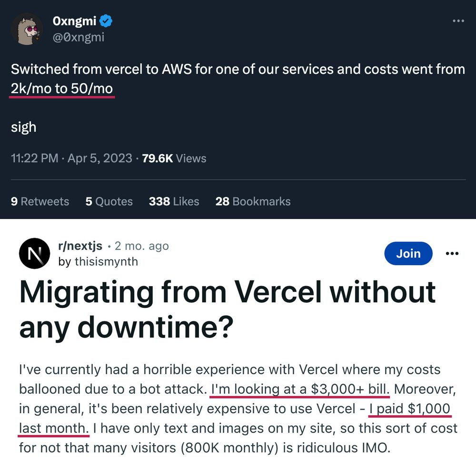Click the '2 mo. ago' post timestamp

coord(142,246)
